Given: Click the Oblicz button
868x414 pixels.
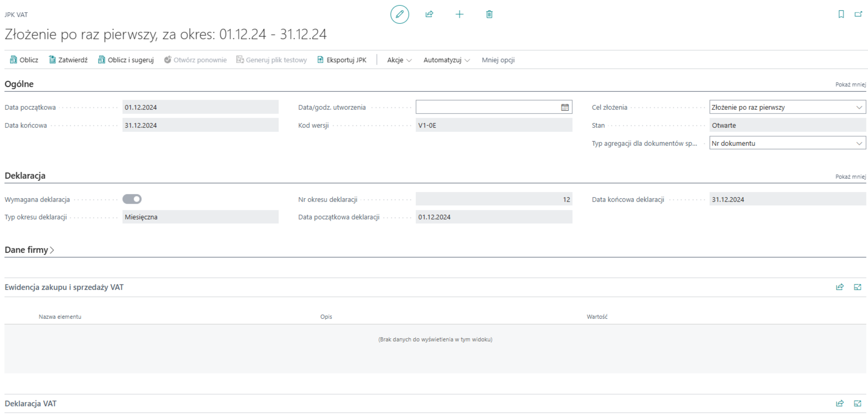Looking at the screenshot, I should tap(24, 60).
